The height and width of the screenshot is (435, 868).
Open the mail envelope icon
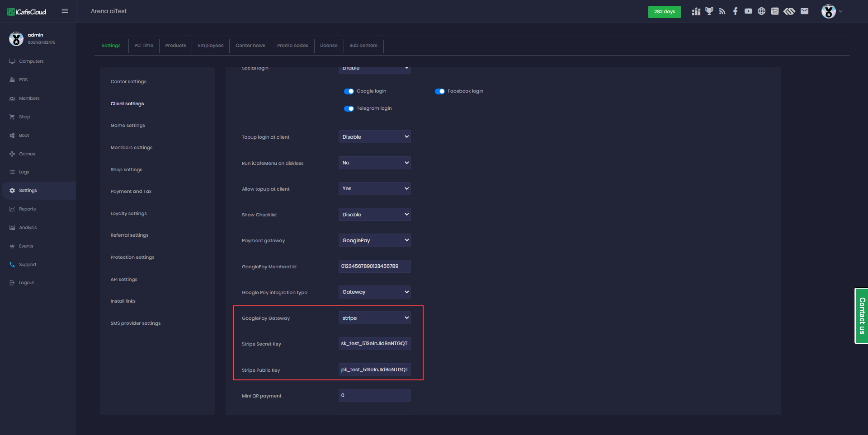coord(804,11)
